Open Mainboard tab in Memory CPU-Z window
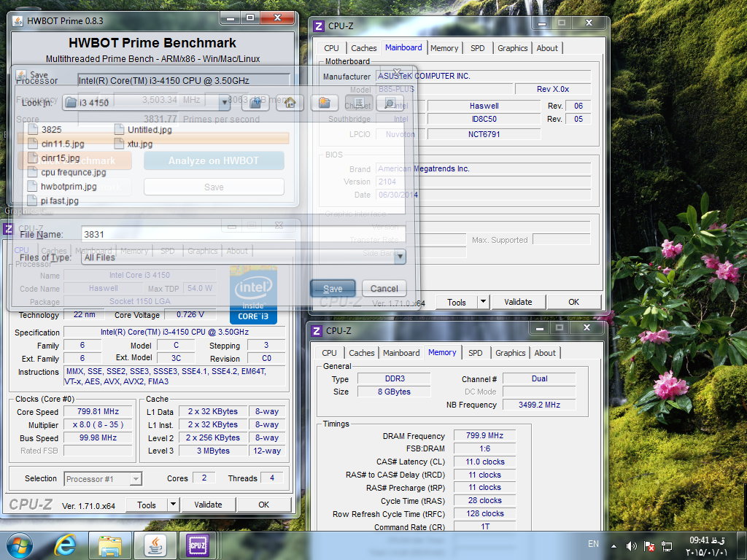 [401, 353]
